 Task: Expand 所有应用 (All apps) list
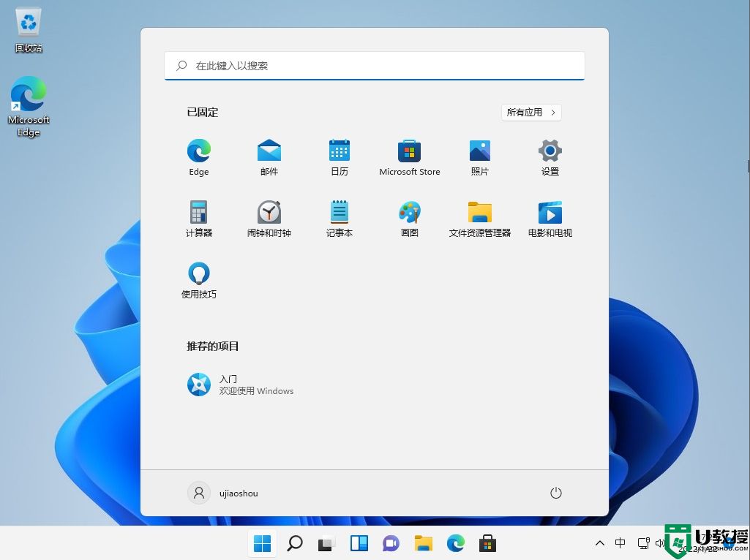click(x=530, y=112)
